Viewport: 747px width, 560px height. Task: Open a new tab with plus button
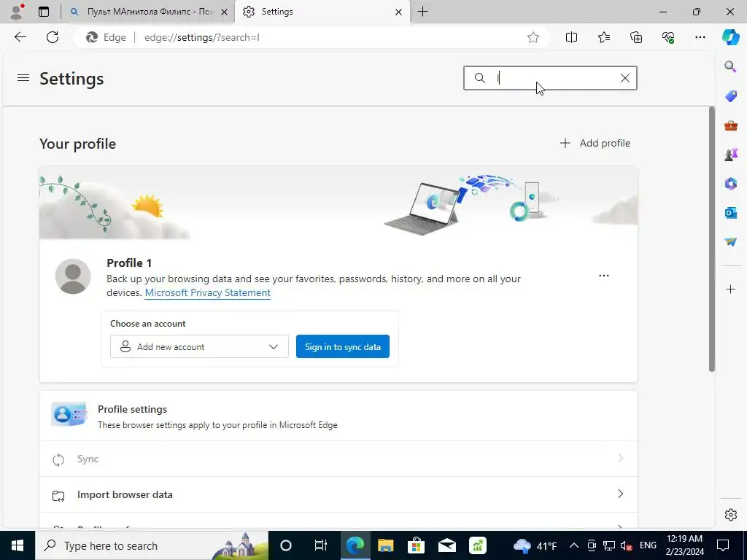(x=422, y=12)
